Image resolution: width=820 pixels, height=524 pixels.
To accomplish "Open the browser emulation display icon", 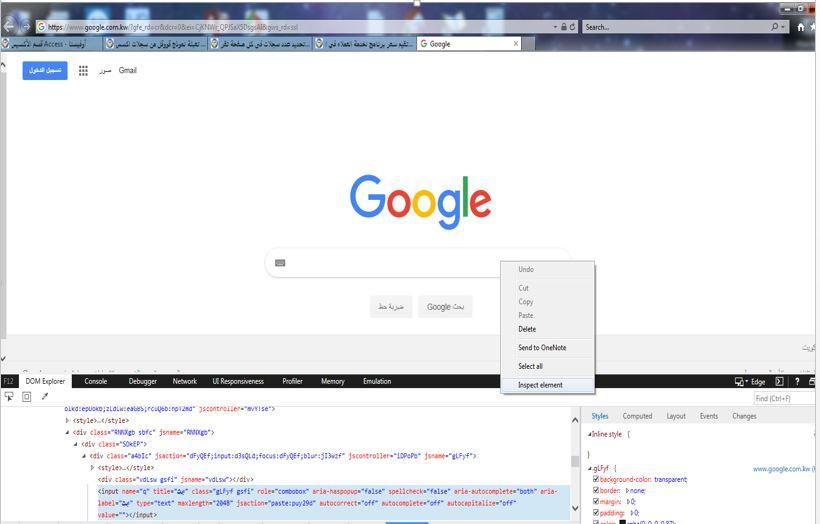I will pos(741,382).
